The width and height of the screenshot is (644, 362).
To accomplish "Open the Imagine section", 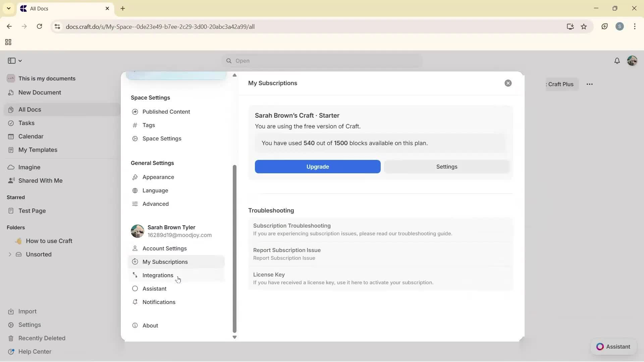I will point(29,167).
